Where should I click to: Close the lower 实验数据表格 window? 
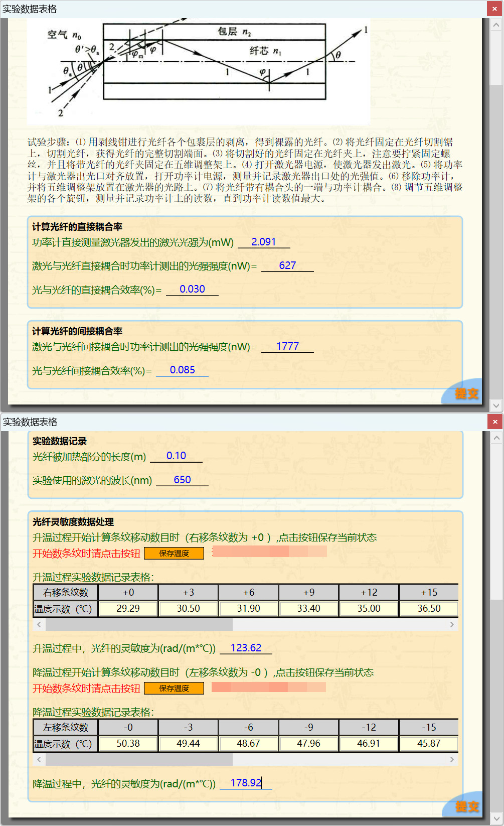tap(495, 422)
